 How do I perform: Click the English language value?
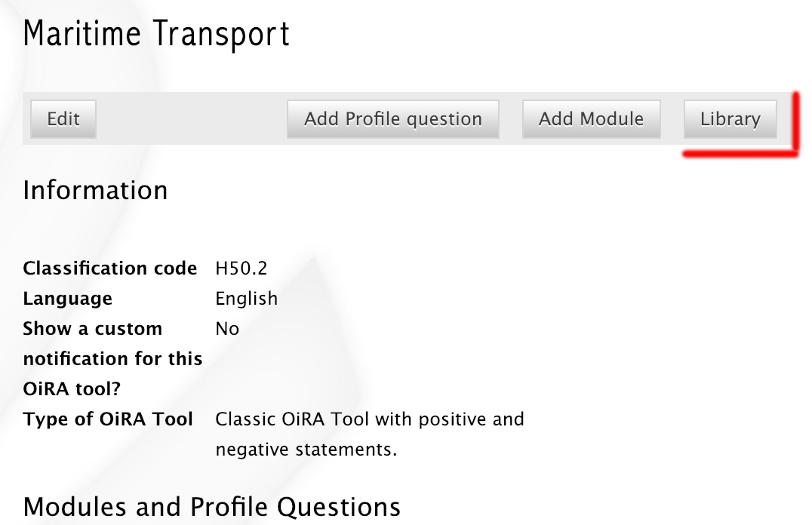[x=246, y=299]
